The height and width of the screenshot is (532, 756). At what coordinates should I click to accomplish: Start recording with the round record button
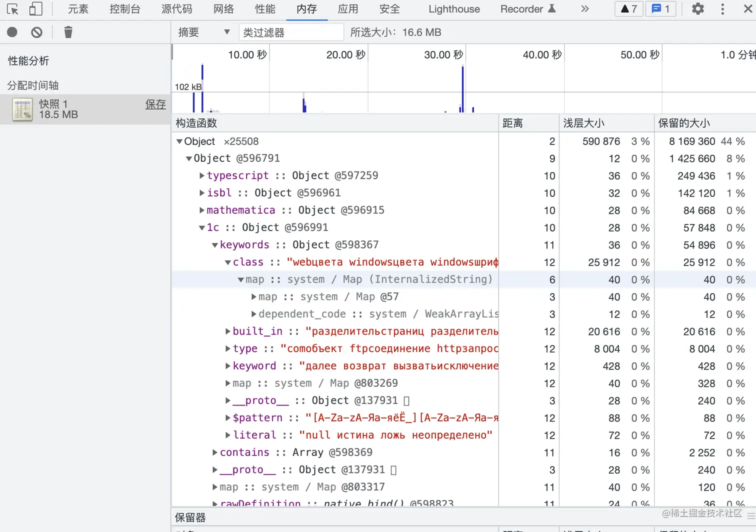pyautogui.click(x=12, y=32)
